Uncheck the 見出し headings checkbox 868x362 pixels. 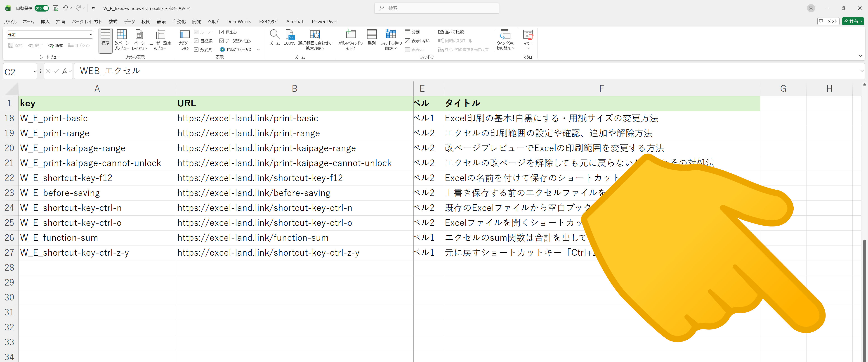(x=221, y=32)
